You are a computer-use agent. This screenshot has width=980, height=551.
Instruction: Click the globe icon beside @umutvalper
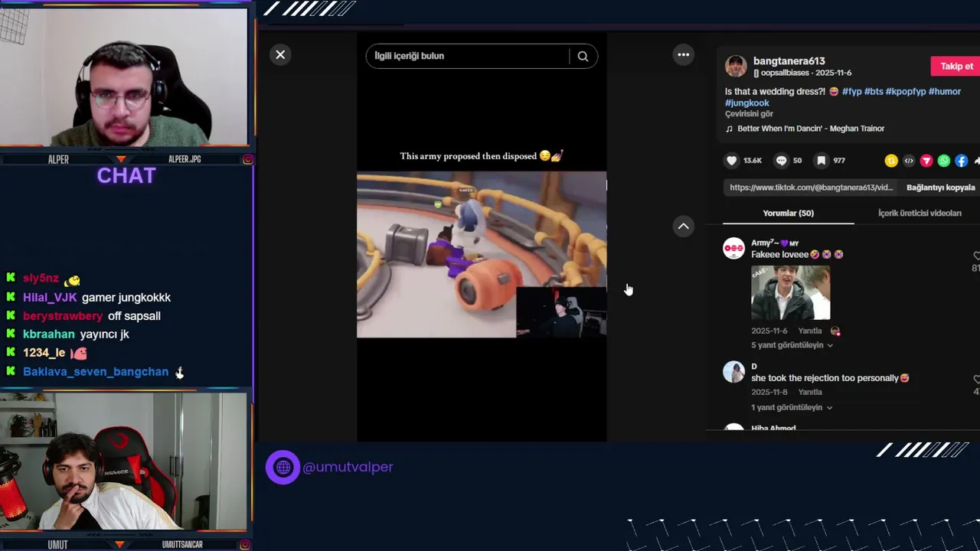(x=283, y=467)
